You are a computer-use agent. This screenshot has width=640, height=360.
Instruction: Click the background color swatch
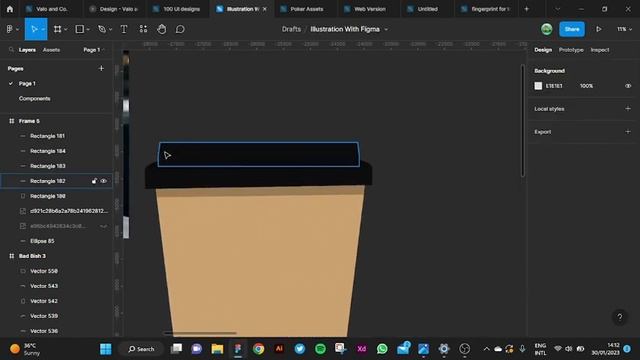click(538, 86)
